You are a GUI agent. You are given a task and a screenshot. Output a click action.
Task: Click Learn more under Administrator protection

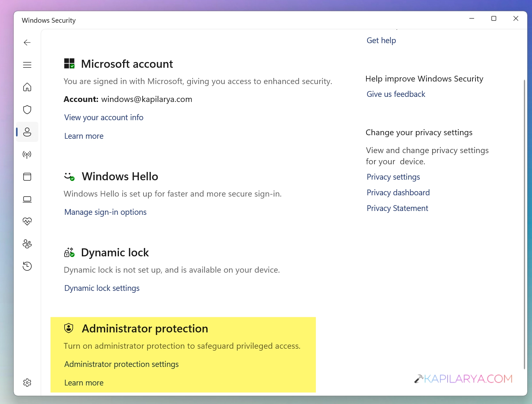(x=84, y=383)
